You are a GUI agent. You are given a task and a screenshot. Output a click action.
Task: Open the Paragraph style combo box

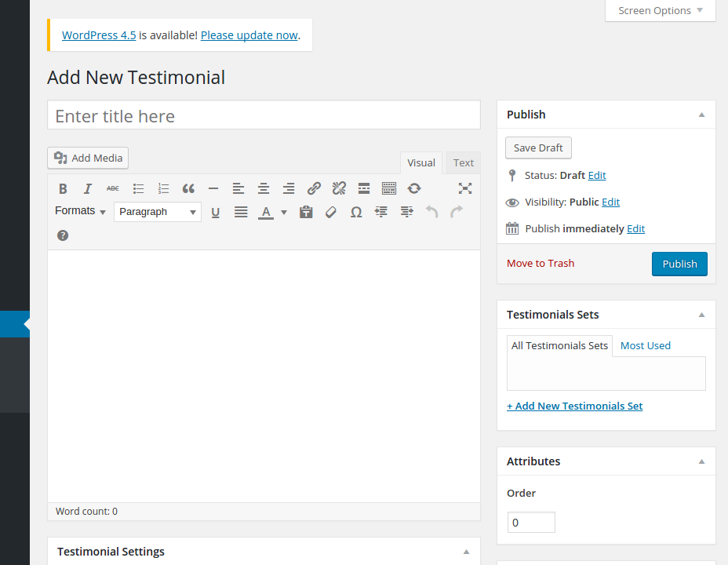(157, 212)
